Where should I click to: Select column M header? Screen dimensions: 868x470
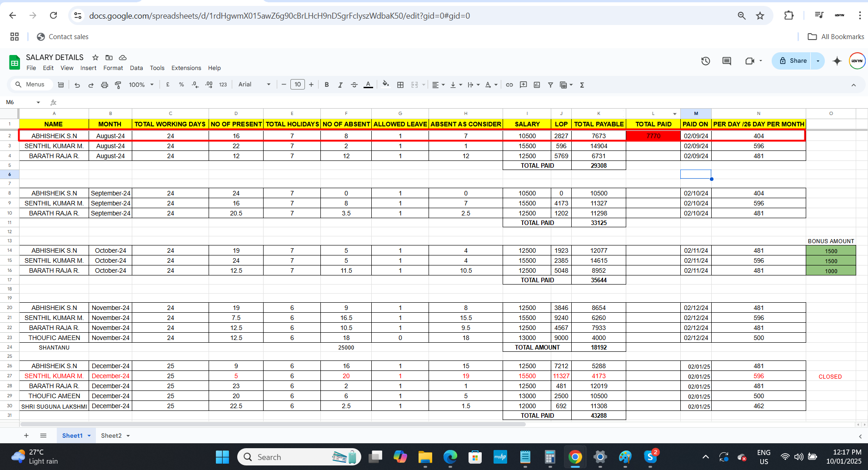(696, 114)
